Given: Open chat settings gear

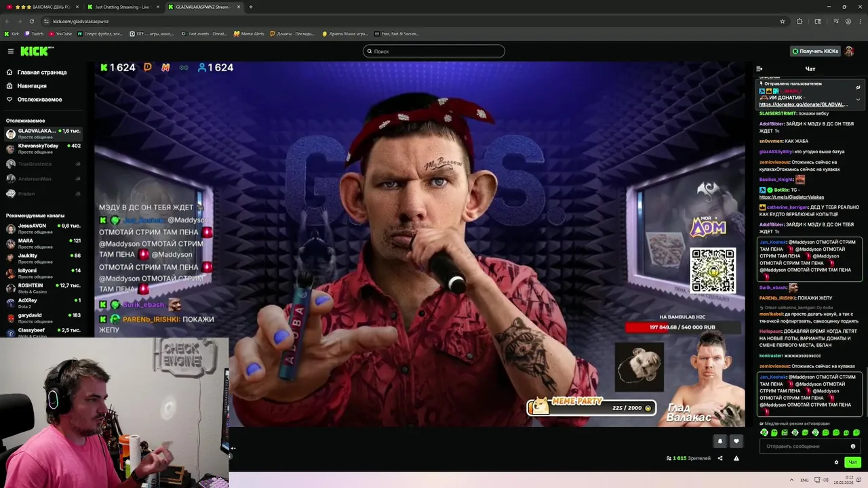Looking at the screenshot, I should [x=836, y=462].
